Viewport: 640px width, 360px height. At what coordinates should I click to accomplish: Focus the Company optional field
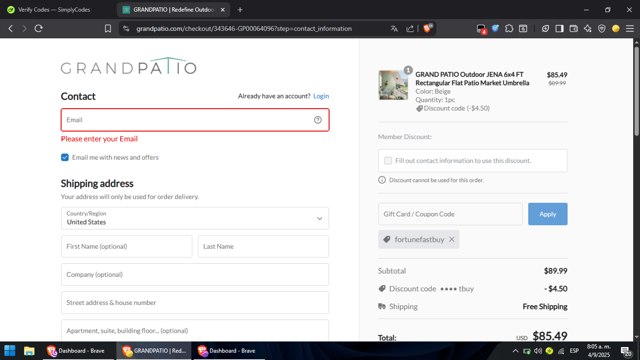(195, 275)
